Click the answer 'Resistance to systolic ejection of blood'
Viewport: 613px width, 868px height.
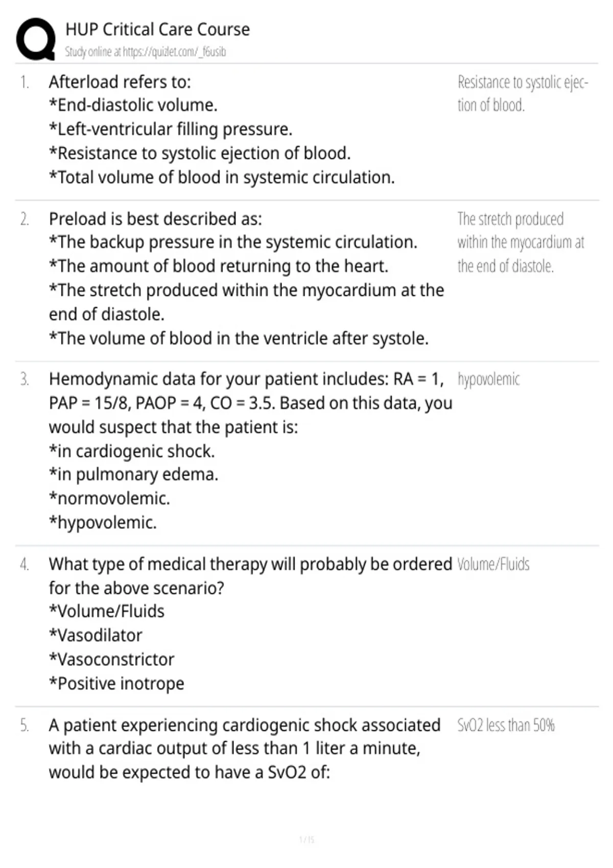[523, 93]
